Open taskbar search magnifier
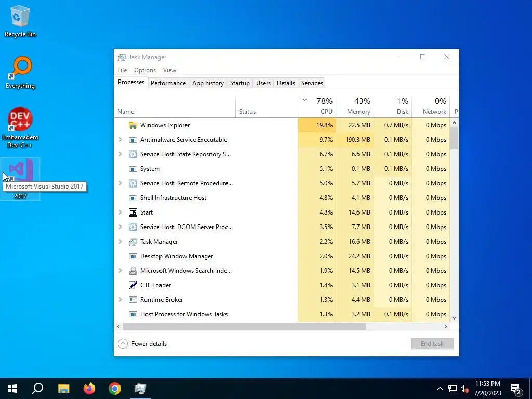 pyautogui.click(x=37, y=389)
